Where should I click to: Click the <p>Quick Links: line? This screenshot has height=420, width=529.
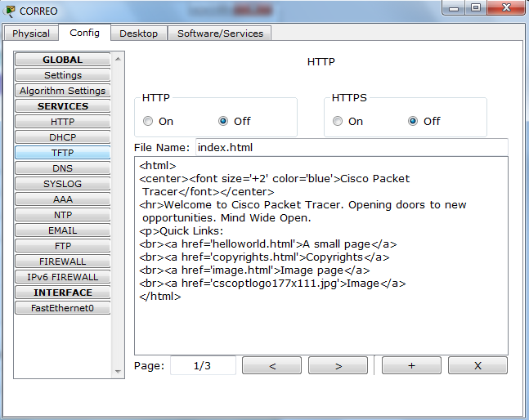pos(182,231)
